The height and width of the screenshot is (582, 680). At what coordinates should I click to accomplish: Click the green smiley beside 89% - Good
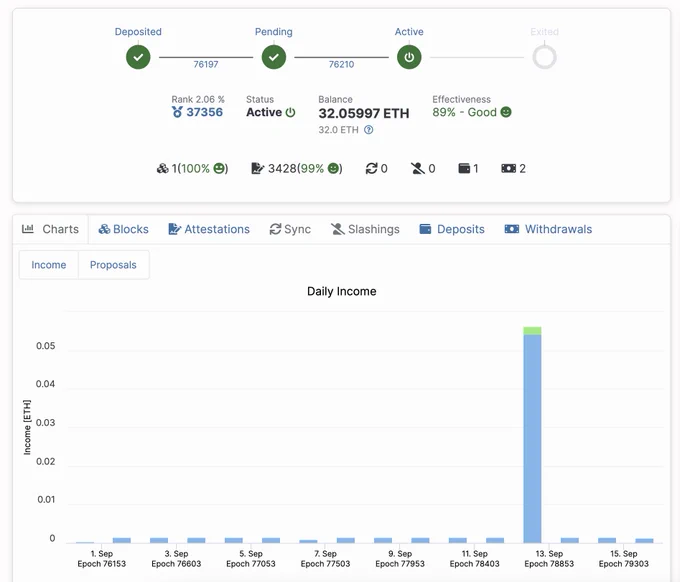coord(506,112)
